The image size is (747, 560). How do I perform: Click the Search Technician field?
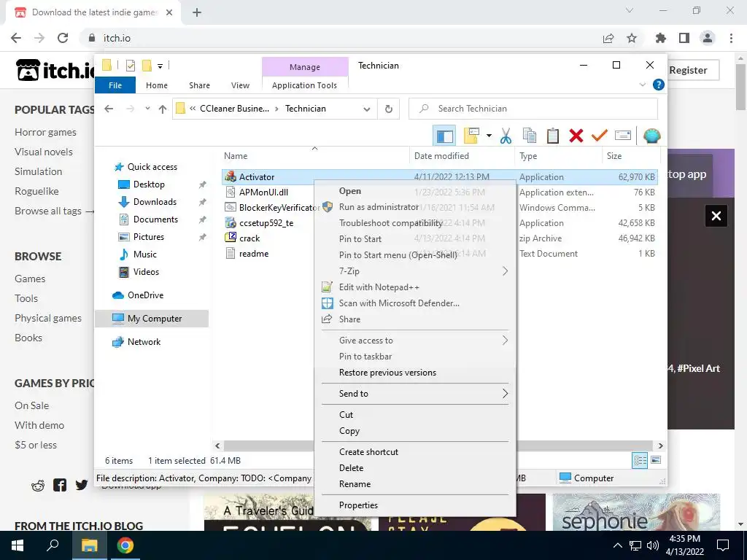click(533, 109)
